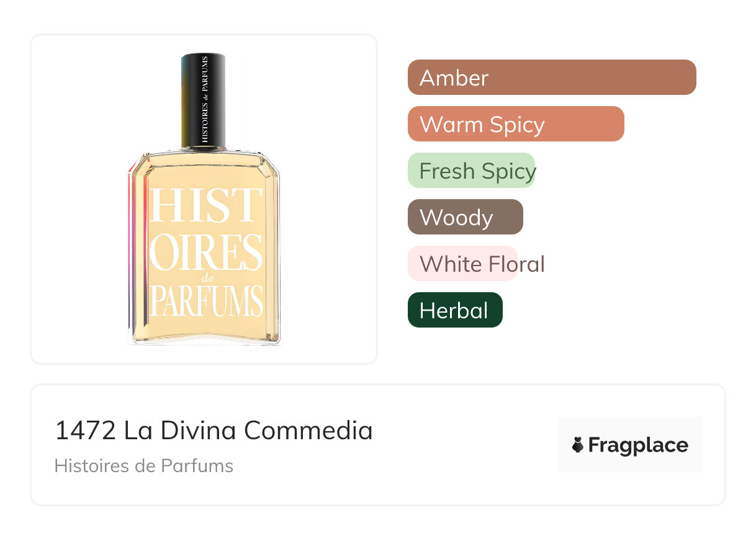Screen dimensions: 756x536
Task: Click the black cap of the bottle
Action: click(x=203, y=101)
